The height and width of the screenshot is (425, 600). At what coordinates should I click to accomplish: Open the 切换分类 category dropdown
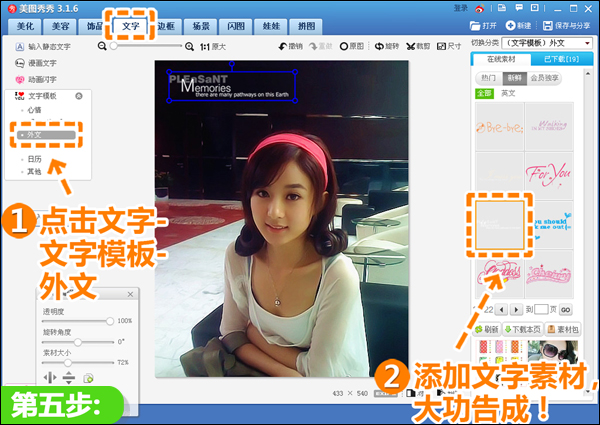(547, 43)
